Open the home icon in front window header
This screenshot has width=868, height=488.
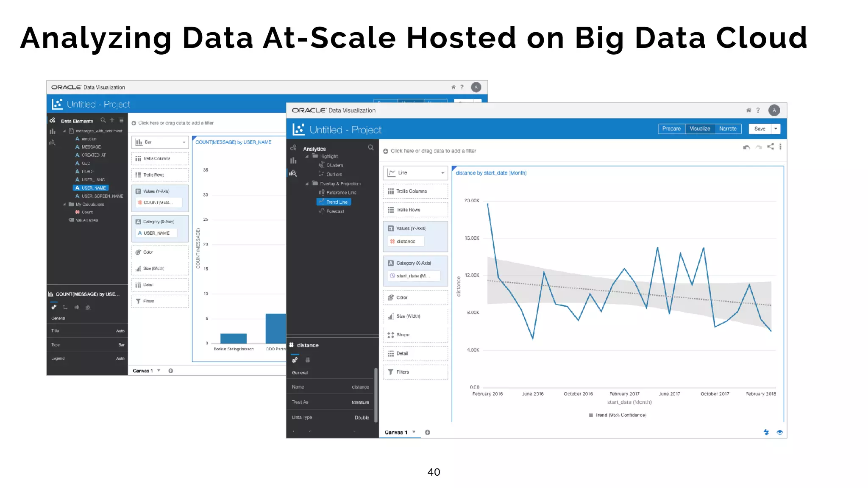[748, 110]
